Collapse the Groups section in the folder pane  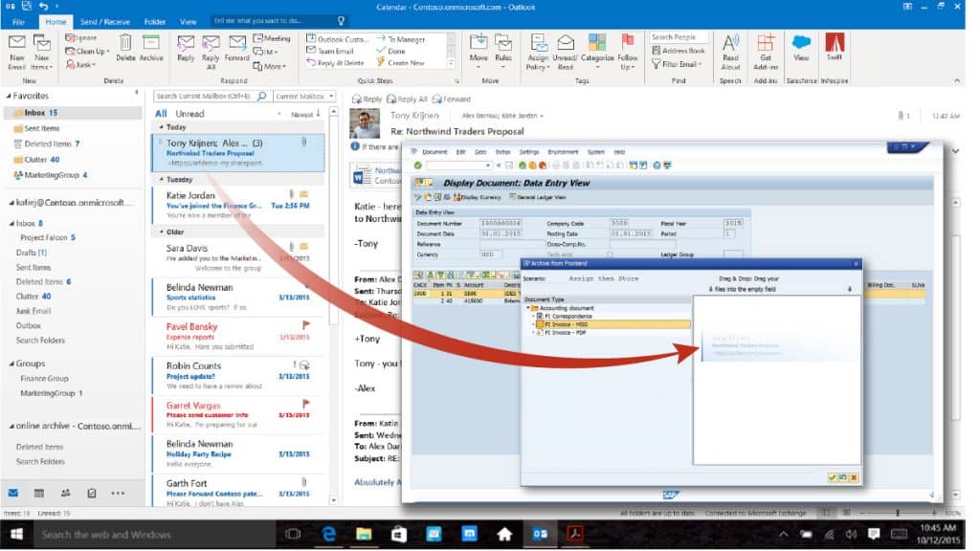(x=11, y=364)
